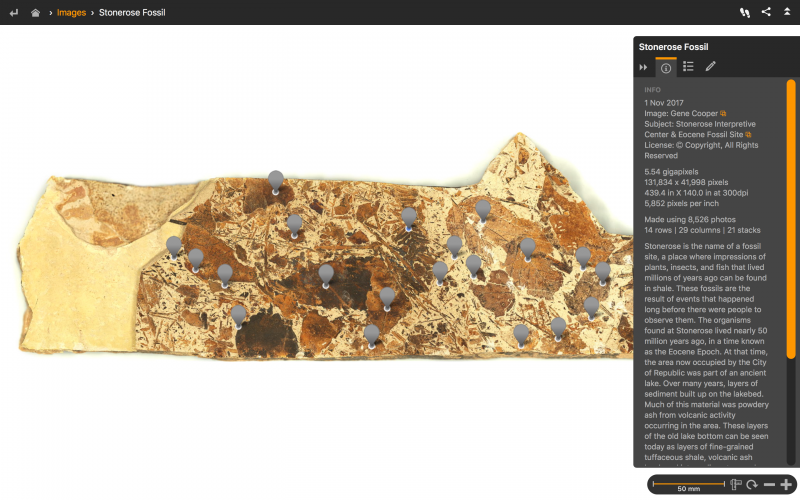Viewport: 800px width, 500px height.
Task: Rotate the image clockwise
Action: pyautogui.click(x=751, y=485)
